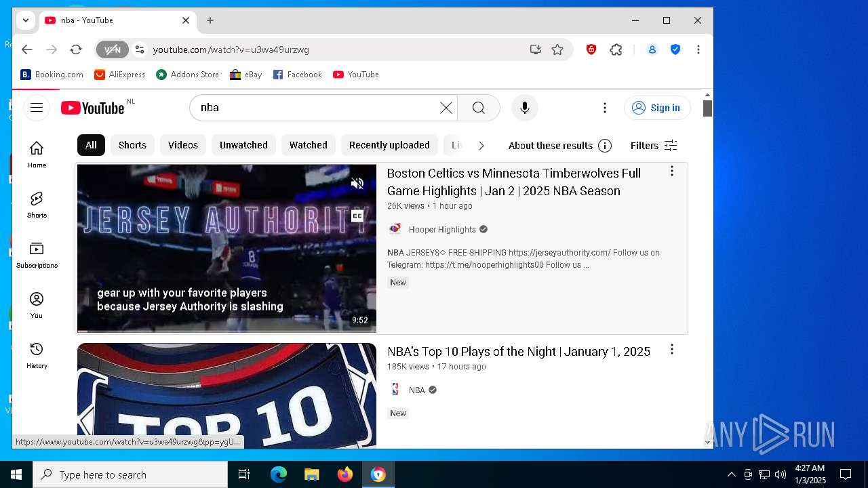Open the AliExpress bookmark

[120, 75]
